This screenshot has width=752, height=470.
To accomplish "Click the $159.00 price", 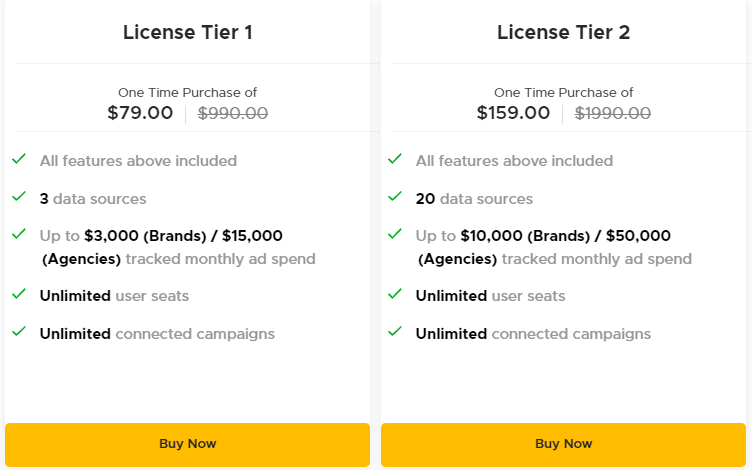I will coord(513,113).
